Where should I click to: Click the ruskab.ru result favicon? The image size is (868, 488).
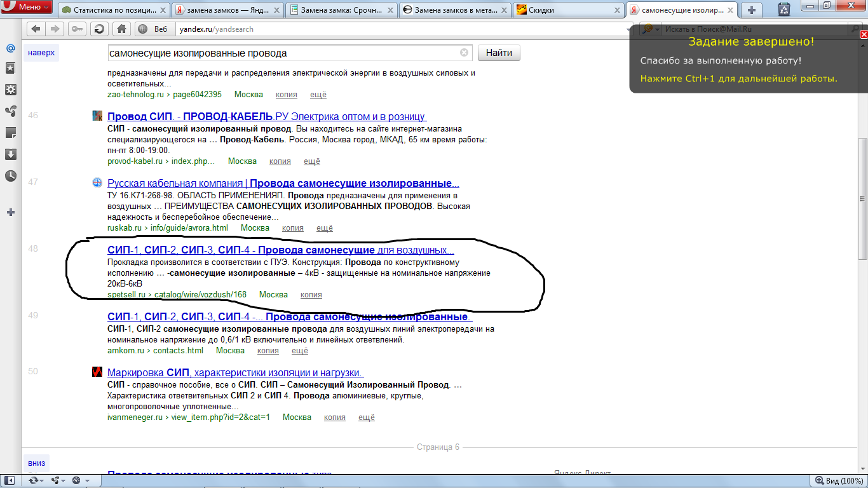[97, 182]
